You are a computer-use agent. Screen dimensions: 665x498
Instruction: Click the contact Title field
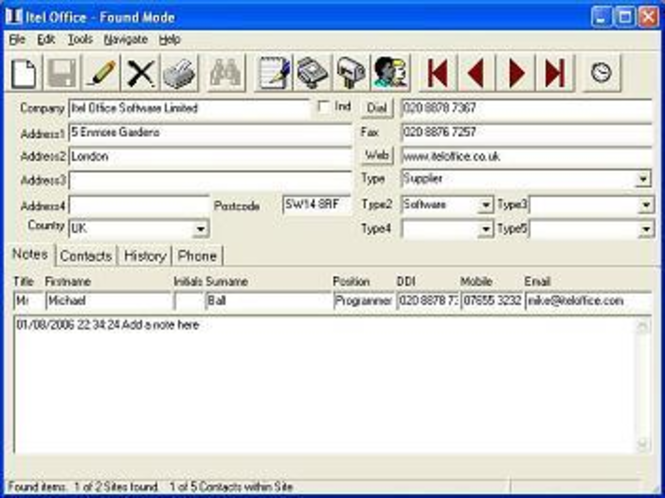coord(28,301)
